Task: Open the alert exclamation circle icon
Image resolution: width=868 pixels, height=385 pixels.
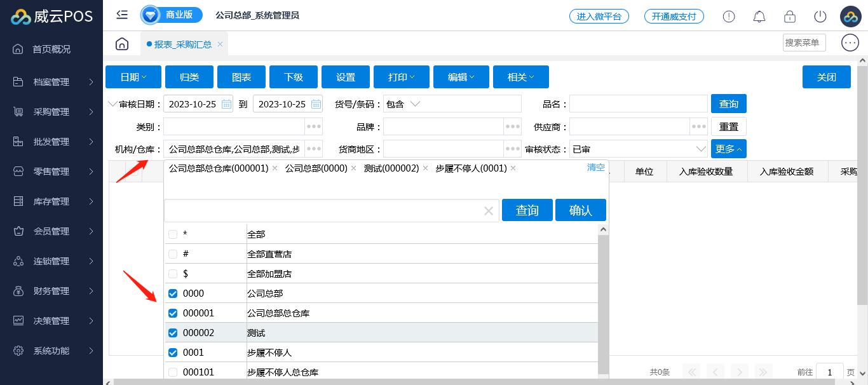Action: tap(729, 17)
